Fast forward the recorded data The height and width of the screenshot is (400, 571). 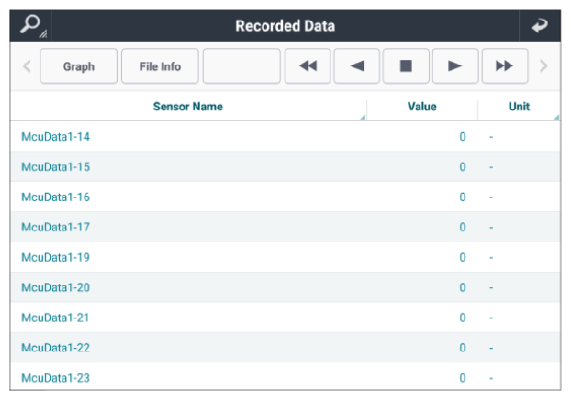tap(505, 66)
